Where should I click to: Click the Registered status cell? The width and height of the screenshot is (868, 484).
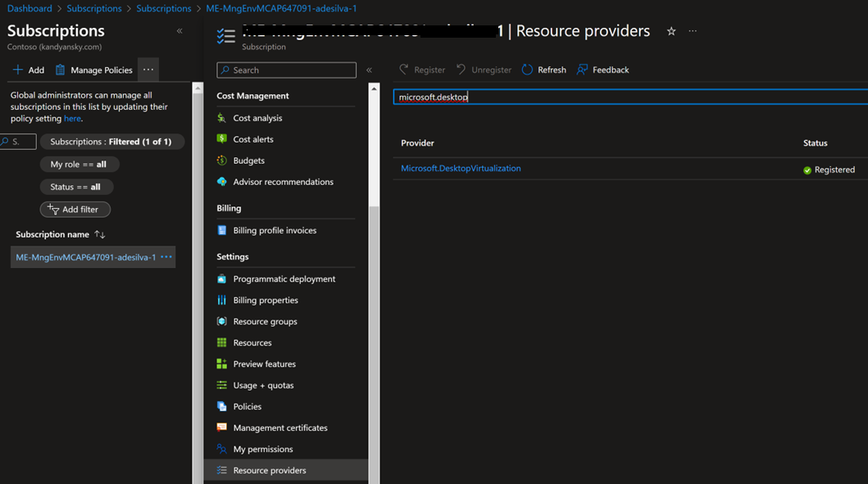[x=829, y=170]
